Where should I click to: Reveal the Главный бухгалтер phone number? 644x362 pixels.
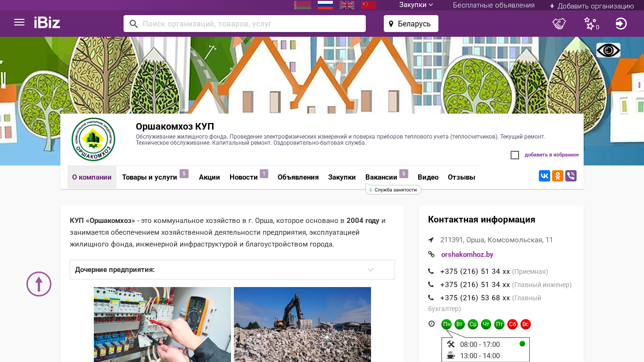[x=475, y=298]
